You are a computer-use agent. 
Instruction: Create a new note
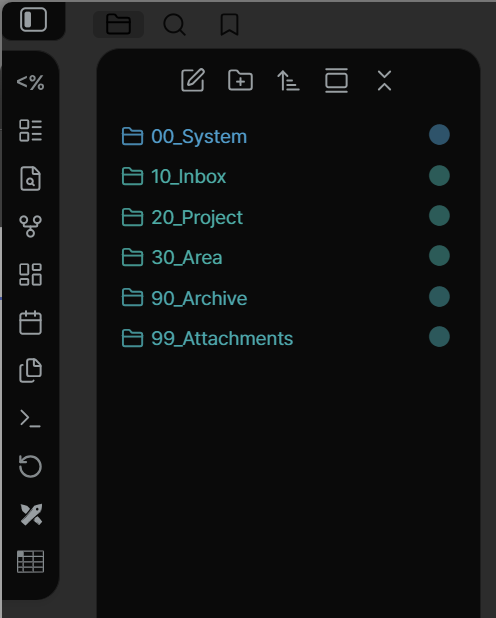click(x=193, y=80)
